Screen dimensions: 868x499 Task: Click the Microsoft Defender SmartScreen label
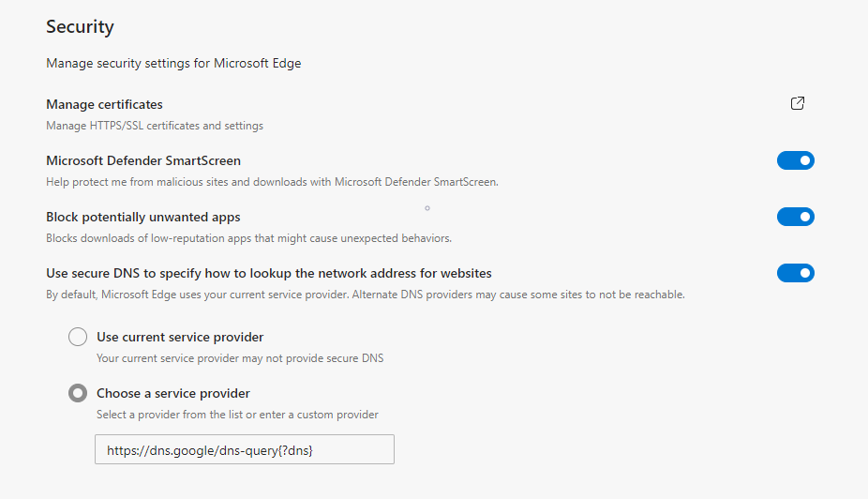click(x=143, y=160)
